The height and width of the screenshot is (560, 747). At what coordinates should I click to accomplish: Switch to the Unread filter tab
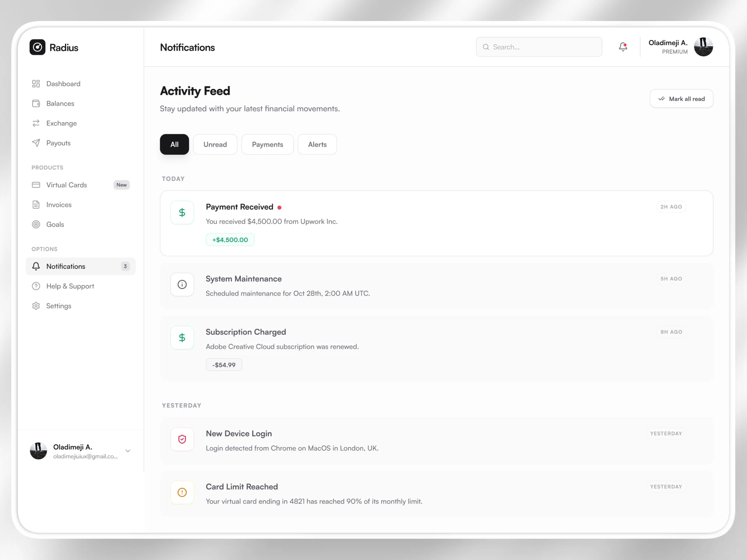[x=215, y=145]
